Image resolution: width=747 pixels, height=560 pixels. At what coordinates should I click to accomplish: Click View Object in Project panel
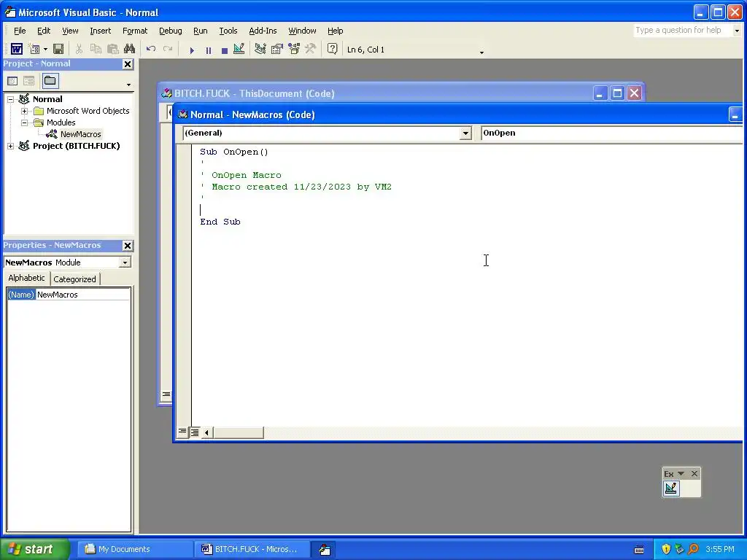(x=29, y=81)
